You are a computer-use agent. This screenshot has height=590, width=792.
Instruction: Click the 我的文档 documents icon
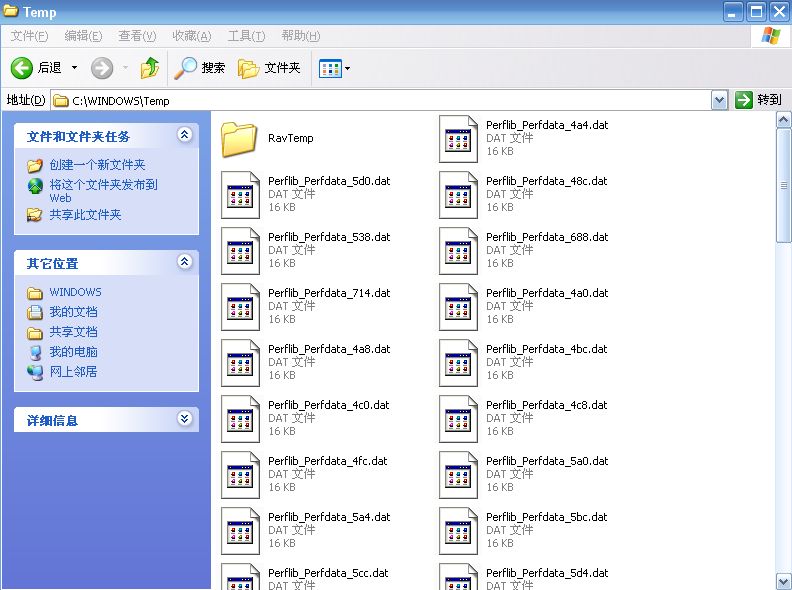coord(35,312)
